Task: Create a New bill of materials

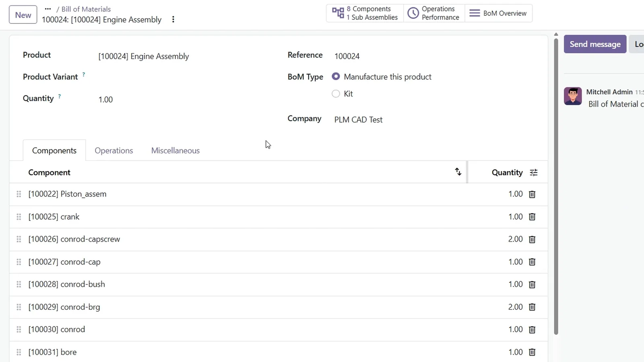Action: pyautogui.click(x=23, y=15)
